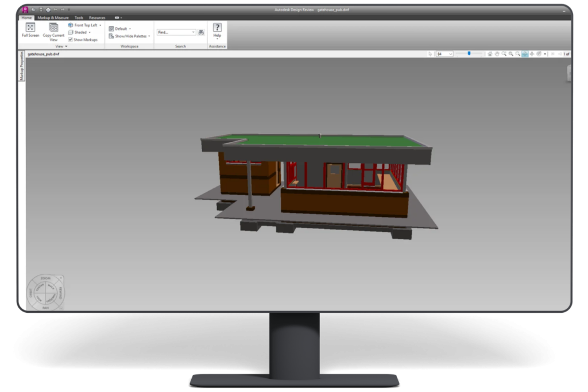Activate Full Screen view
This screenshot has width=588, height=392.
[30, 30]
